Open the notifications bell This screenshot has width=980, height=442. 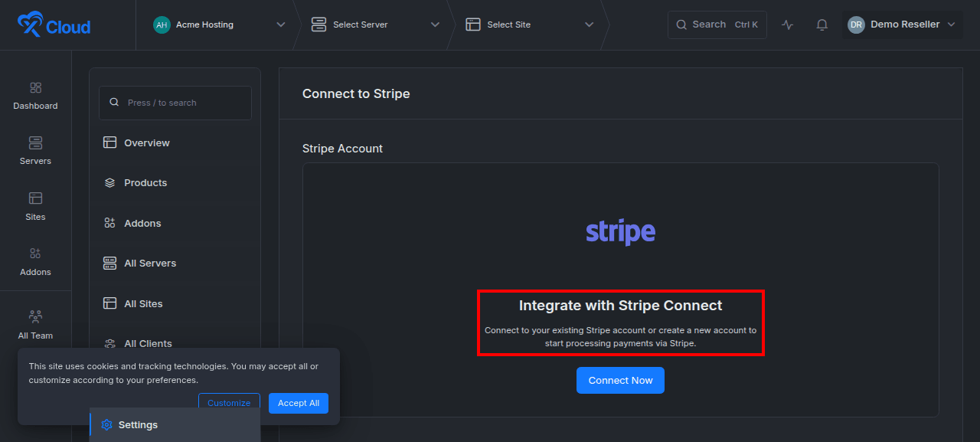click(x=822, y=25)
